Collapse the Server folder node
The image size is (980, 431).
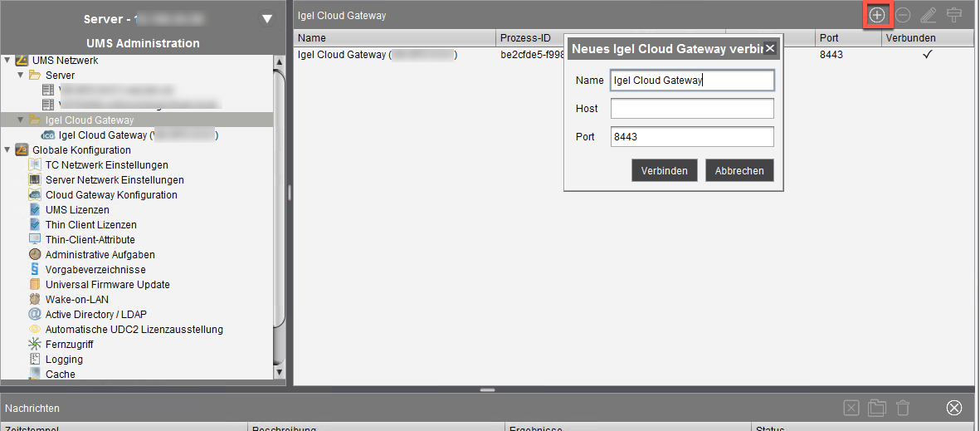click(21, 75)
